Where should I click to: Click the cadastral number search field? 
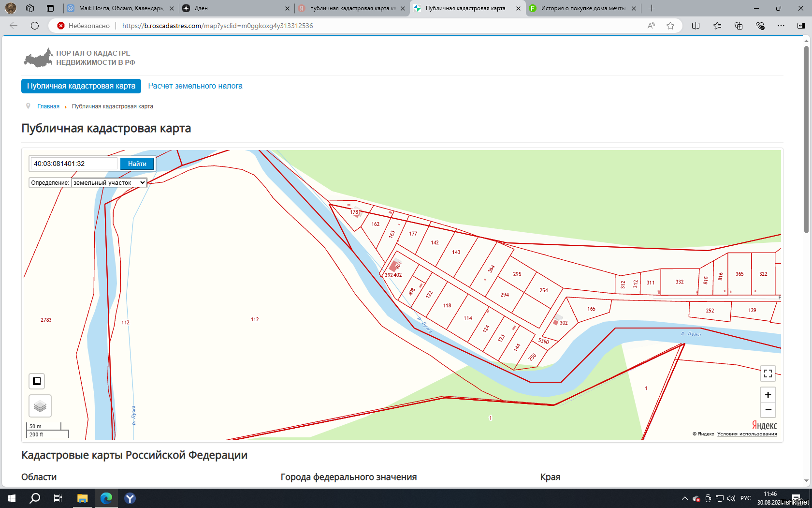point(74,164)
